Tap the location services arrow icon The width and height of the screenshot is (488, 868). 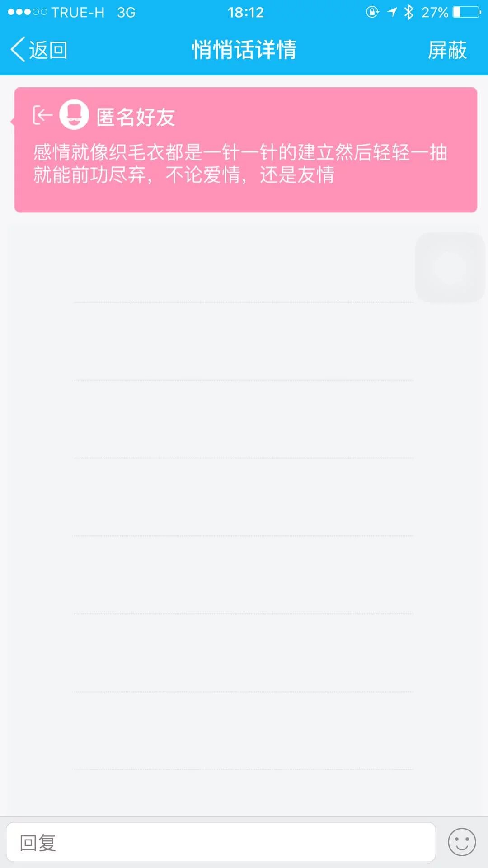[392, 12]
